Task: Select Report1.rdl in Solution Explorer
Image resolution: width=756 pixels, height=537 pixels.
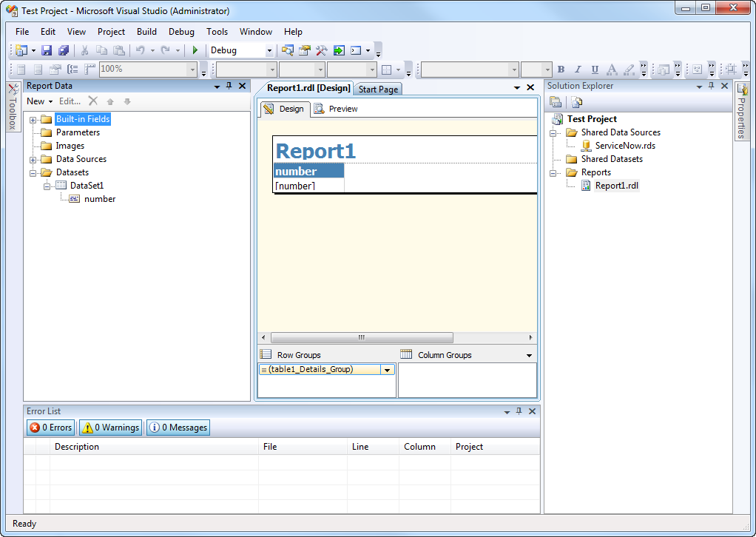Action: coord(617,186)
